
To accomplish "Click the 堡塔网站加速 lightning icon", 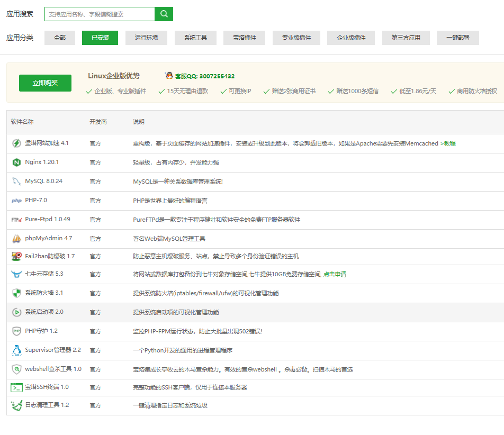I will click(x=17, y=143).
